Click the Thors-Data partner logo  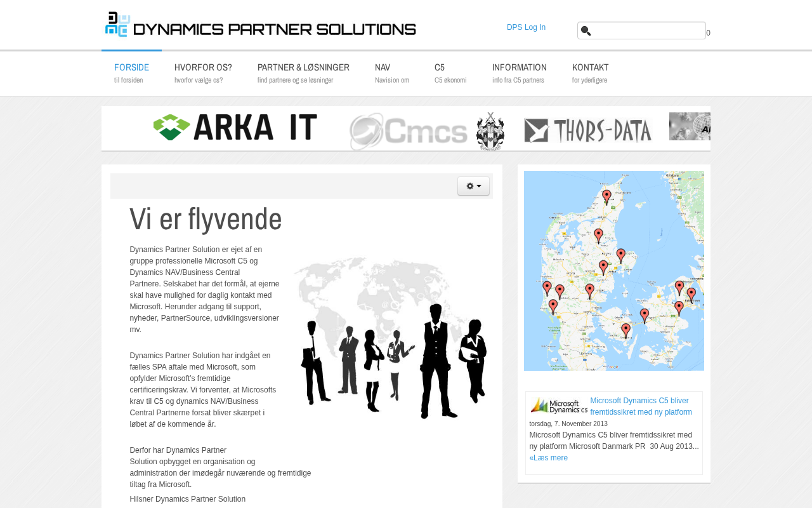coord(588,131)
